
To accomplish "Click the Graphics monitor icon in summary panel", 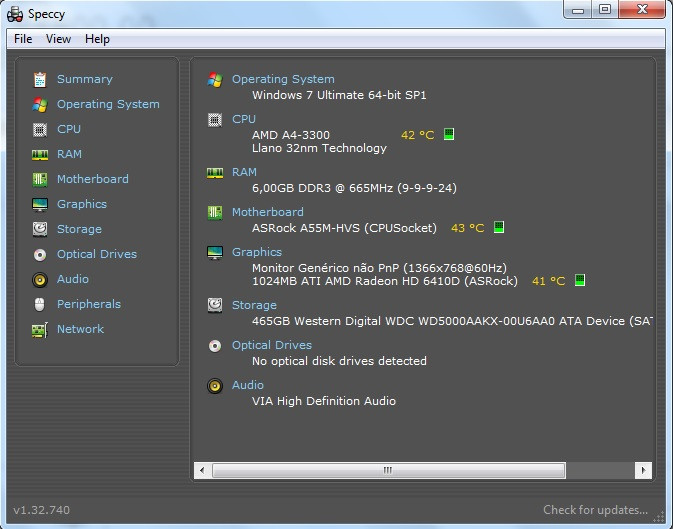I will point(215,252).
